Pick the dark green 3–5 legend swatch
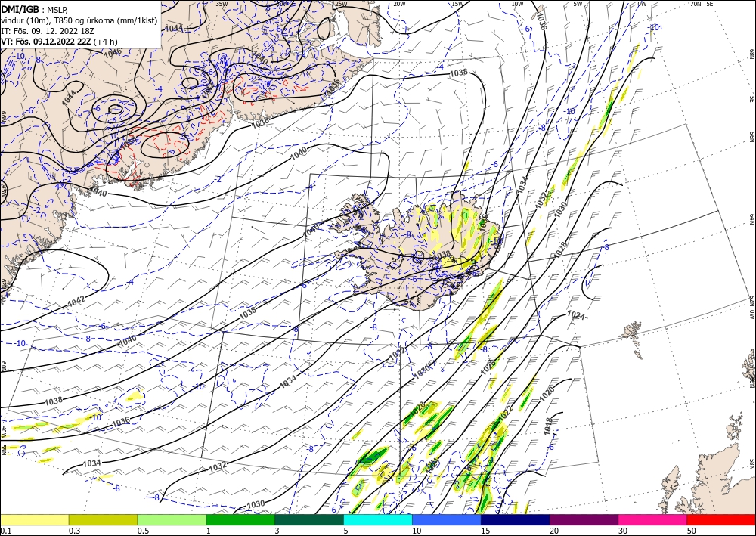 coord(309,519)
